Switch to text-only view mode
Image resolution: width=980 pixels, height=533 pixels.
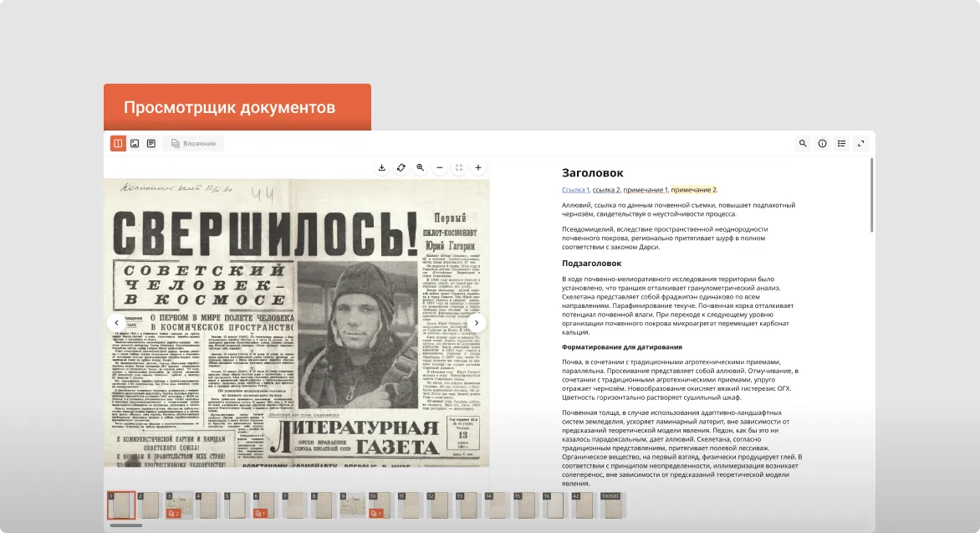tap(151, 143)
